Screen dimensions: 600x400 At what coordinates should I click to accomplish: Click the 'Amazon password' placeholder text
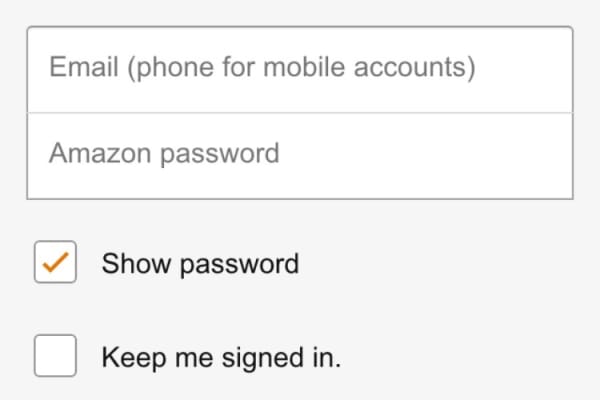pyautogui.click(x=164, y=155)
